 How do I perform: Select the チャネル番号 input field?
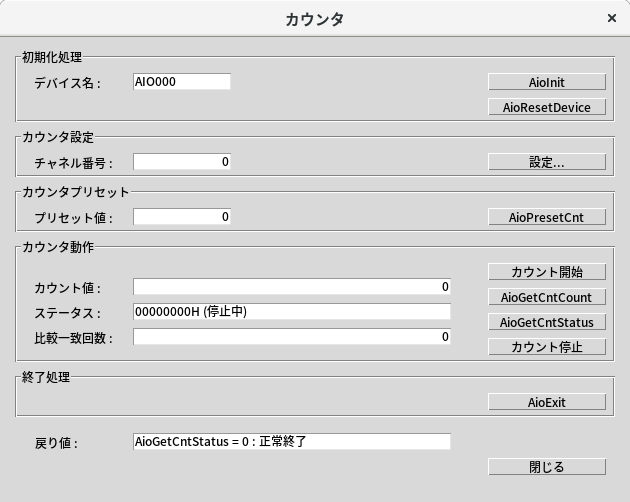[182, 161]
